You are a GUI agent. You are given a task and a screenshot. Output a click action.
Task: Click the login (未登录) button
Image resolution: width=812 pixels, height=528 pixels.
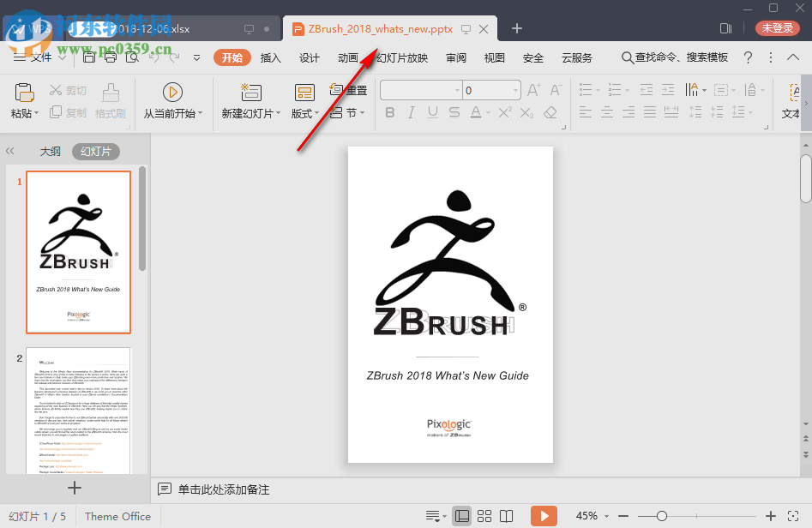point(777,28)
